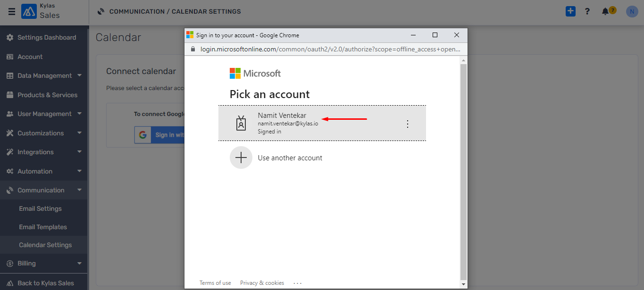Open the user avatar N menu

632,11
